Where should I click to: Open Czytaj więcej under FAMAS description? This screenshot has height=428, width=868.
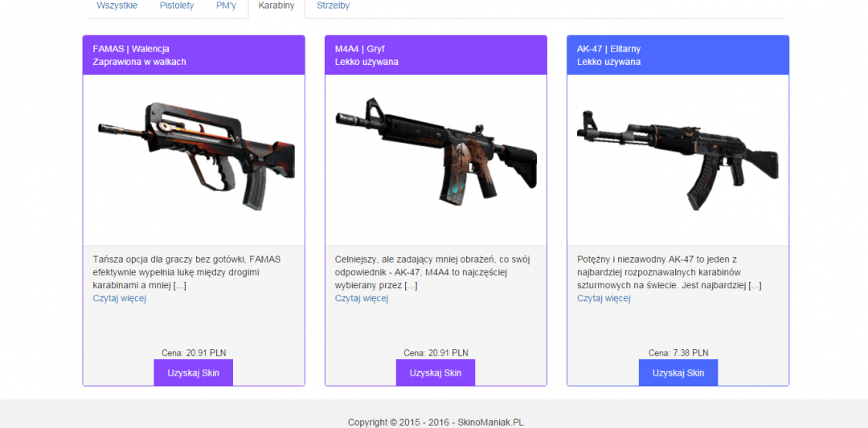120,299
